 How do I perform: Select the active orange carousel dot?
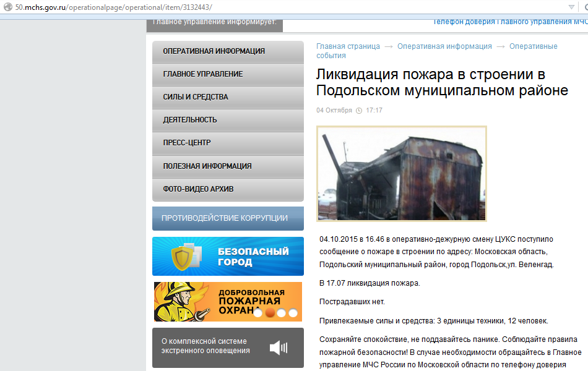pos(269,313)
